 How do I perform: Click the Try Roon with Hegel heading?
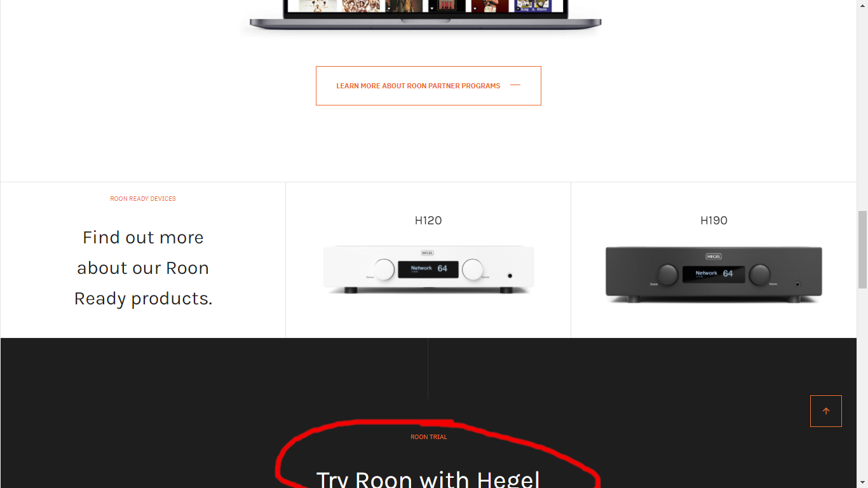pos(428,478)
